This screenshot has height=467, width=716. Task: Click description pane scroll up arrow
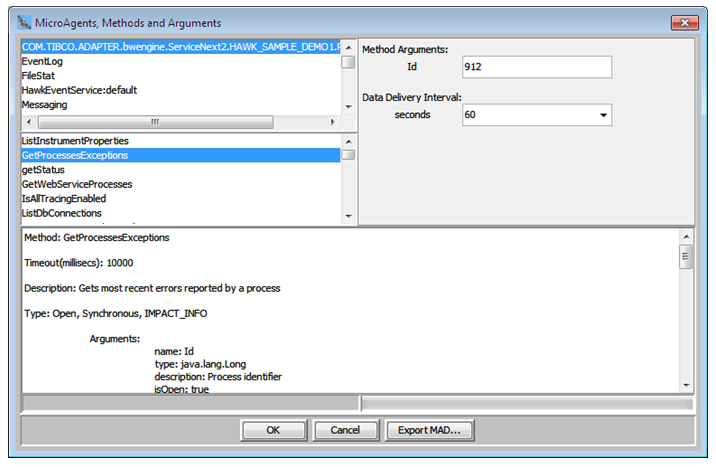click(686, 236)
